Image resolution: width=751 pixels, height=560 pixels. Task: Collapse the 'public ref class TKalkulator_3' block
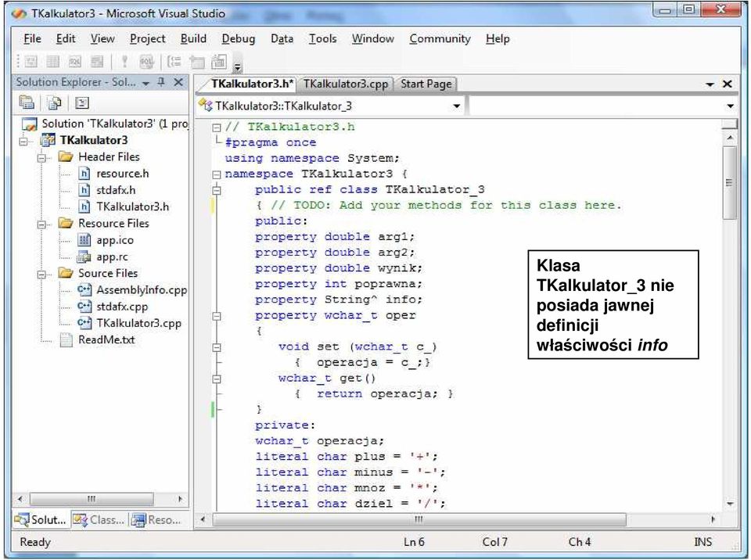coord(217,190)
